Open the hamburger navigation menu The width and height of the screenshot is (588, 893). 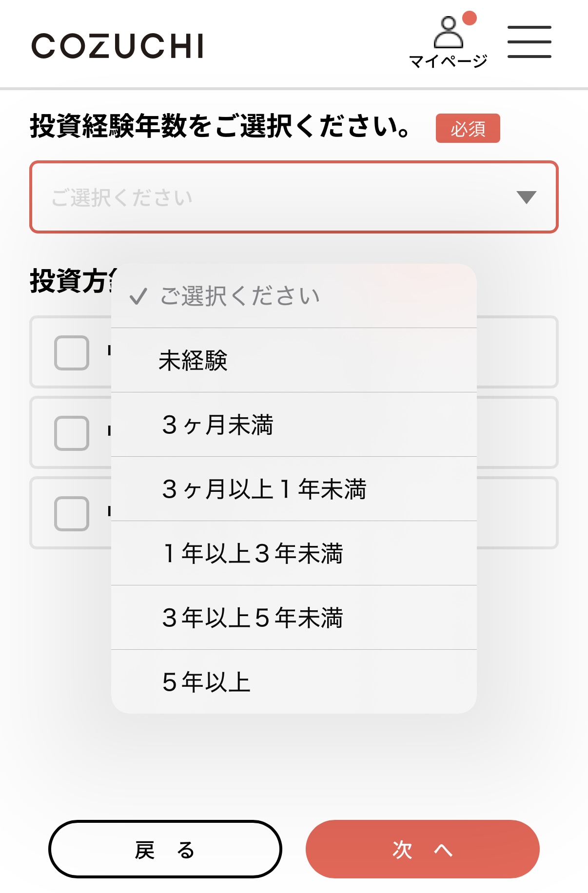529,42
